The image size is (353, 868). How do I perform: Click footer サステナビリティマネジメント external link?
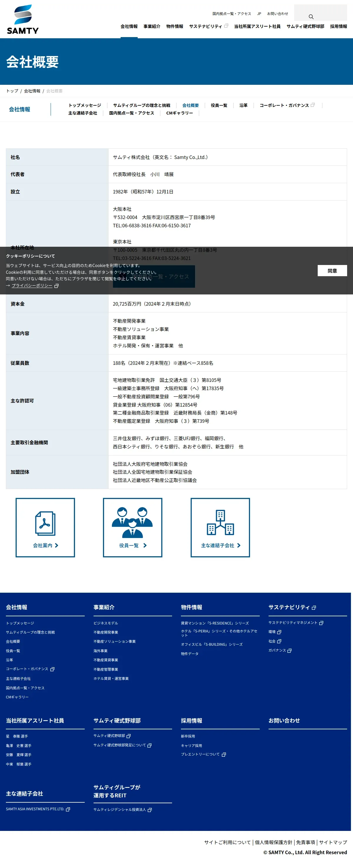coord(296,623)
